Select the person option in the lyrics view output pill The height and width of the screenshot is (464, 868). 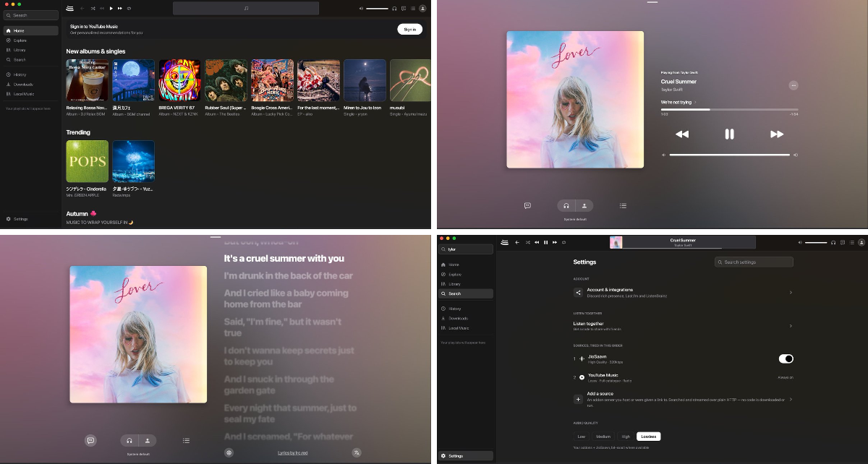coord(148,440)
